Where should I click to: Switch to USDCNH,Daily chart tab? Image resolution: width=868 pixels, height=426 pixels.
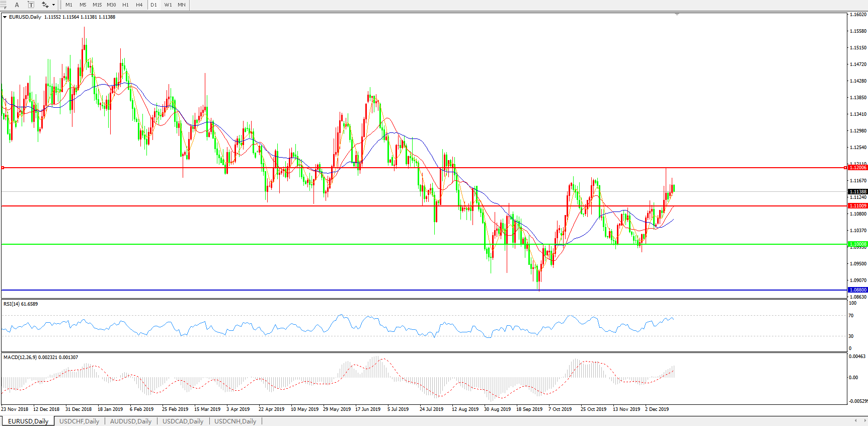tap(235, 421)
